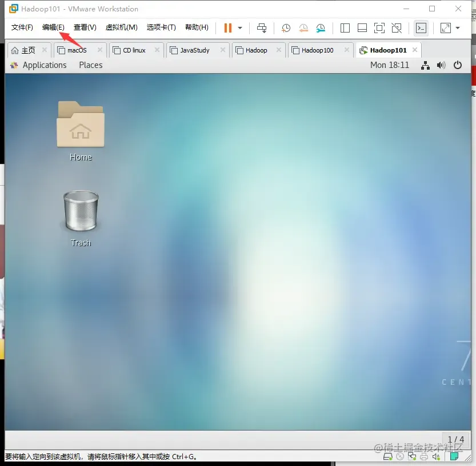Select the Trash icon on the desktop
The width and height of the screenshot is (476, 466).
81,219
